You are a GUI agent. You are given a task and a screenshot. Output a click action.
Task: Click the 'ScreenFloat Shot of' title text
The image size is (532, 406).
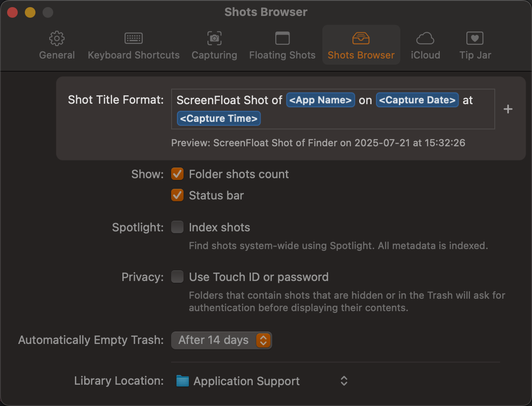click(229, 100)
